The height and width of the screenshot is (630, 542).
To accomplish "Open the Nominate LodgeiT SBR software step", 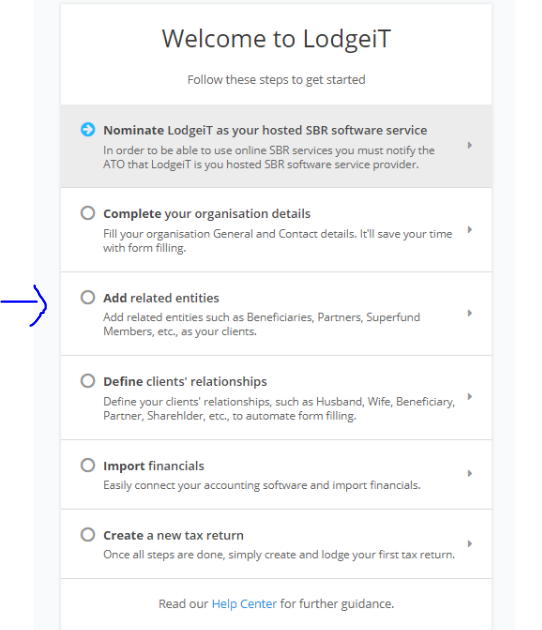I will click(x=276, y=146).
